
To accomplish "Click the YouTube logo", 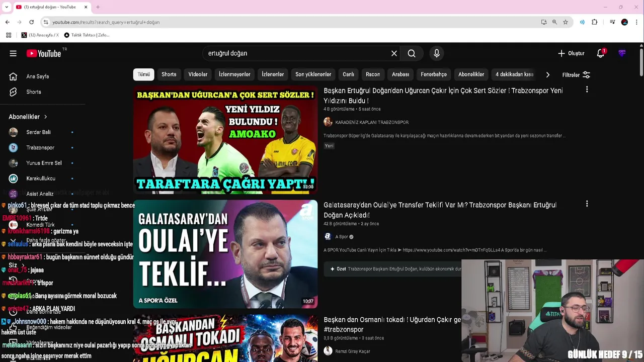I will click(x=44, y=53).
